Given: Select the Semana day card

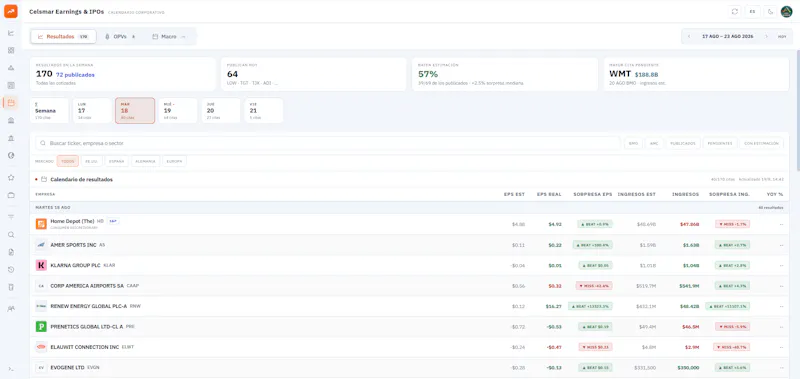Looking at the screenshot, I should [49, 111].
